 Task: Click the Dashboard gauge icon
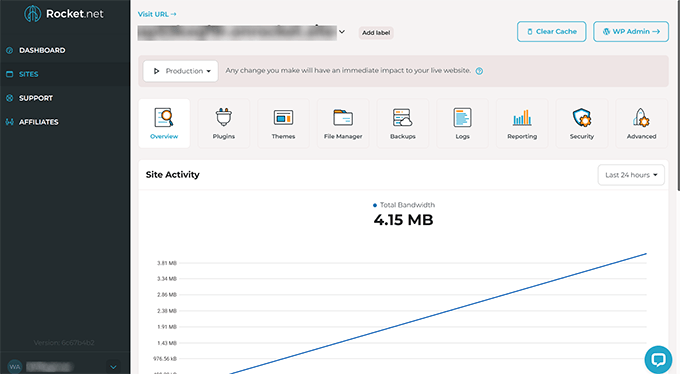tap(10, 50)
